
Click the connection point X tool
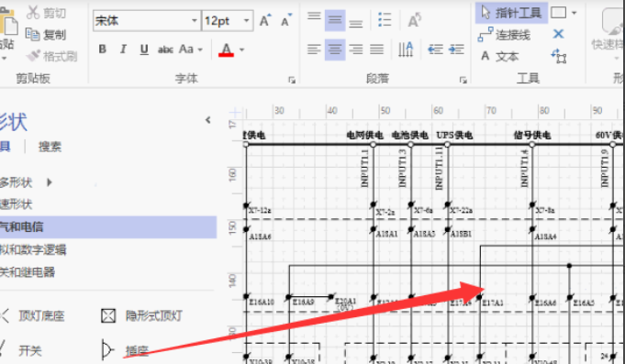click(x=558, y=34)
